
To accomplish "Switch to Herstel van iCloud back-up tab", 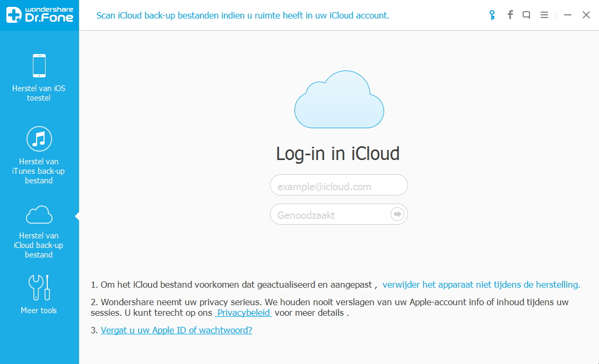I will [x=39, y=232].
